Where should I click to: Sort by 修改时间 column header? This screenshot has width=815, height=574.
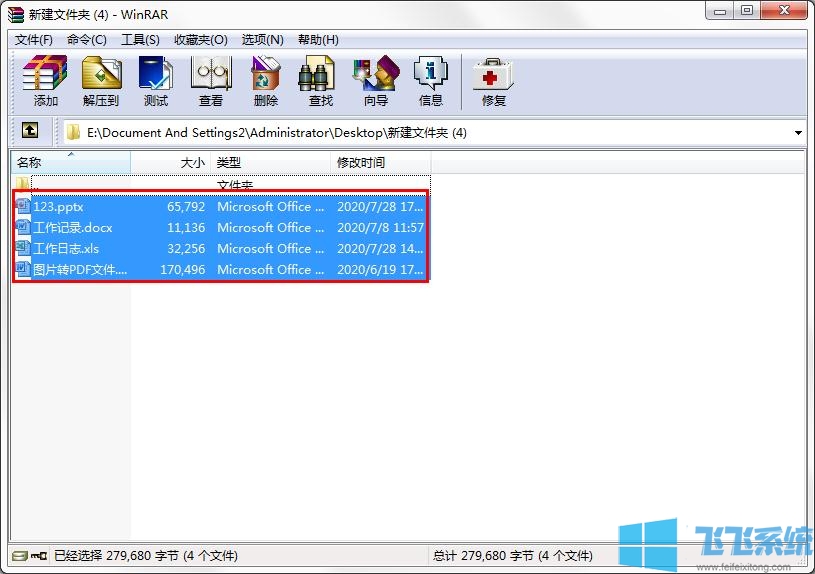point(380,162)
